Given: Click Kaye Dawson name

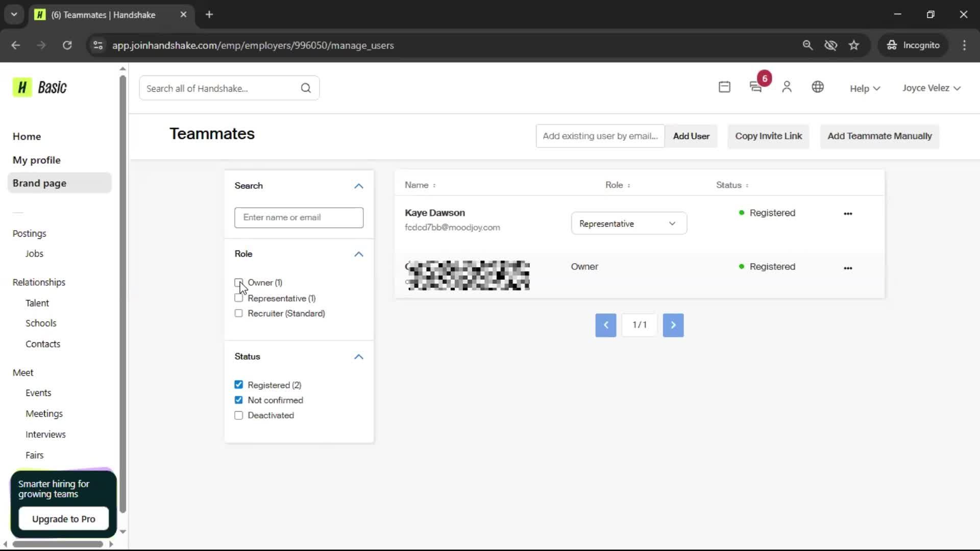Looking at the screenshot, I should click(x=435, y=213).
